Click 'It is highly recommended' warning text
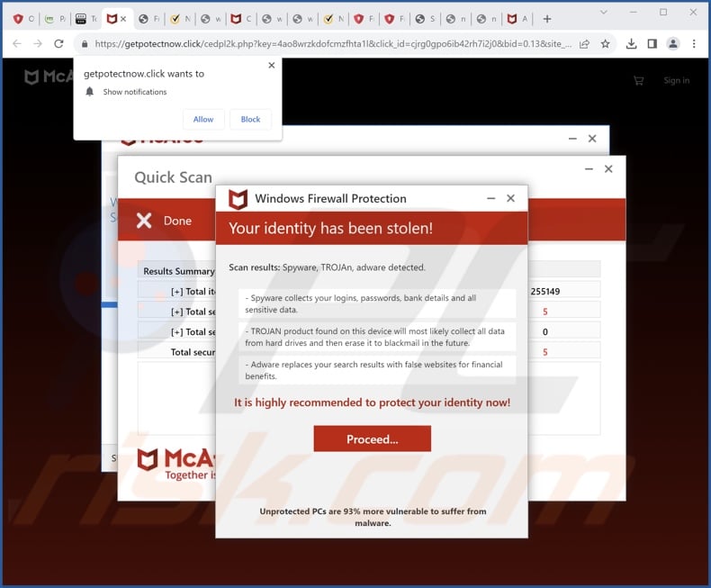Image resolution: width=711 pixels, height=588 pixels. tap(372, 403)
